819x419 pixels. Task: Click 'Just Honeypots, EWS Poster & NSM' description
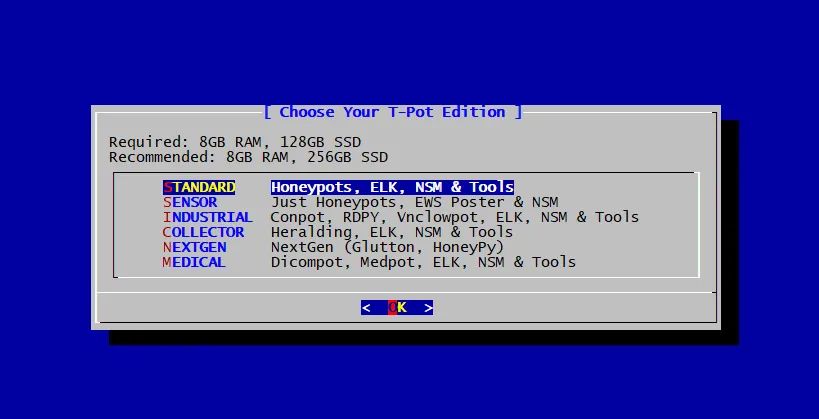point(415,202)
